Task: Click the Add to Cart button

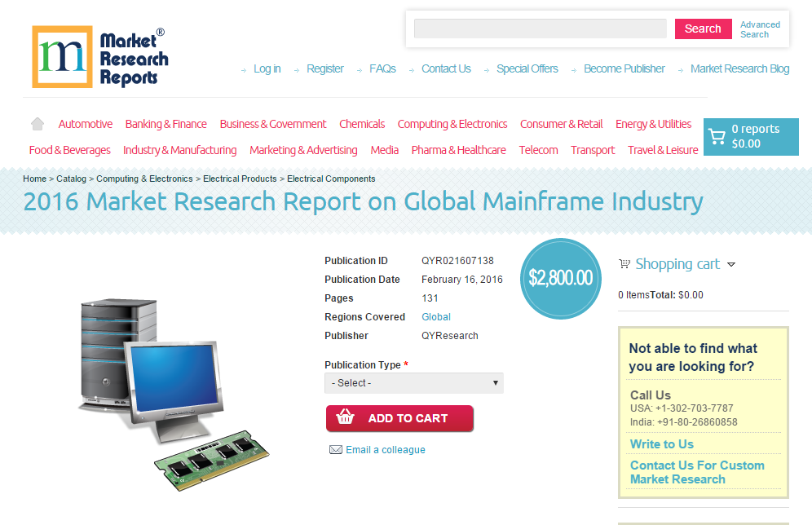Action: point(399,418)
